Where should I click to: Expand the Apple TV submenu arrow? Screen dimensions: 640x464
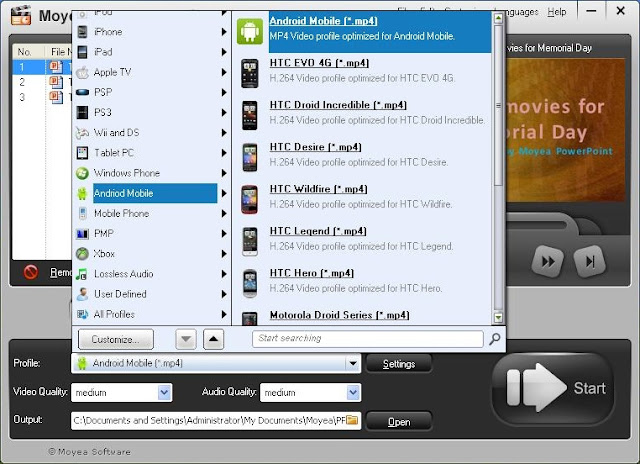(224, 72)
